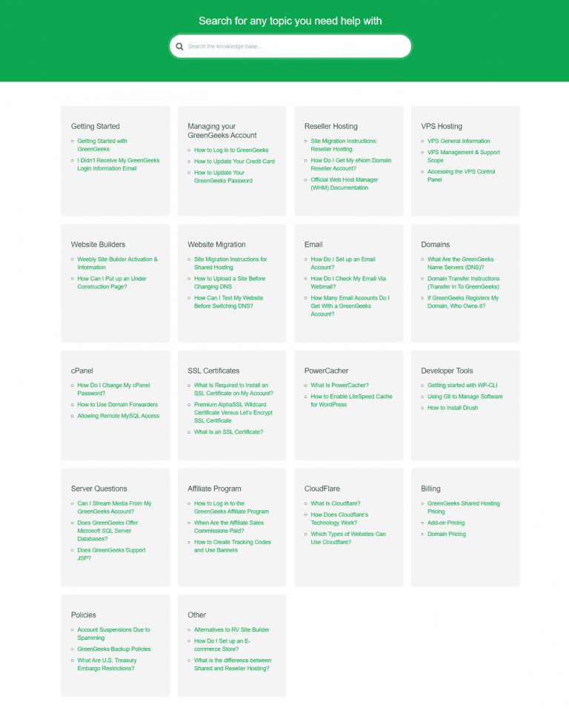
Task: Open Domain Pricing article
Action: pyautogui.click(x=447, y=534)
